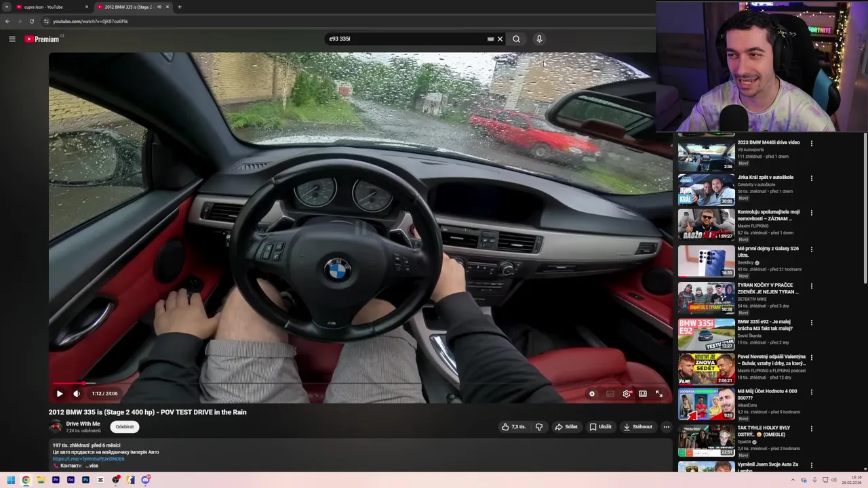Click the Sdílet share button
Image resolution: width=868 pixels, height=488 pixels.
pos(566,427)
